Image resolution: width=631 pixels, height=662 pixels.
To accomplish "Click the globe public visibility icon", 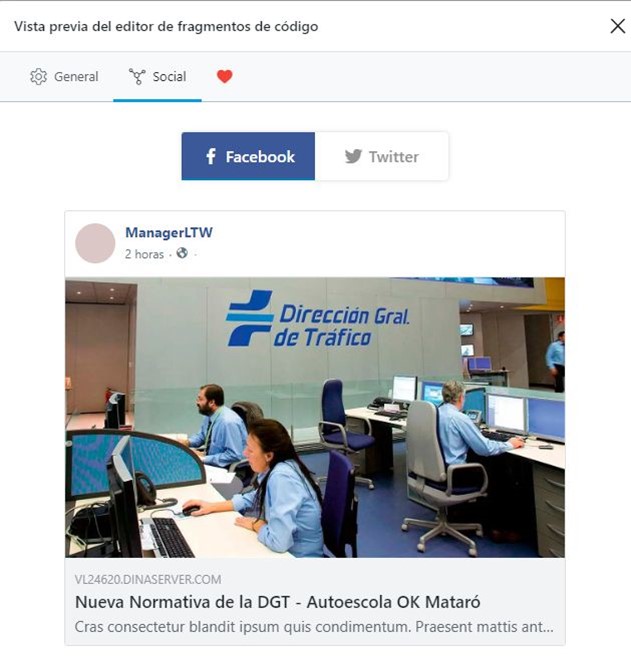I will pos(182,253).
